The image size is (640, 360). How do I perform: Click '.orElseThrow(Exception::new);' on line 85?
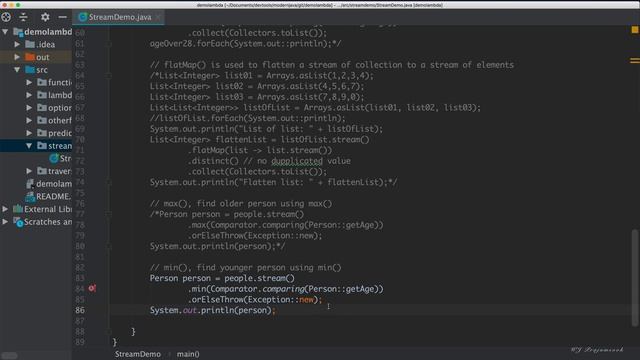click(255, 300)
